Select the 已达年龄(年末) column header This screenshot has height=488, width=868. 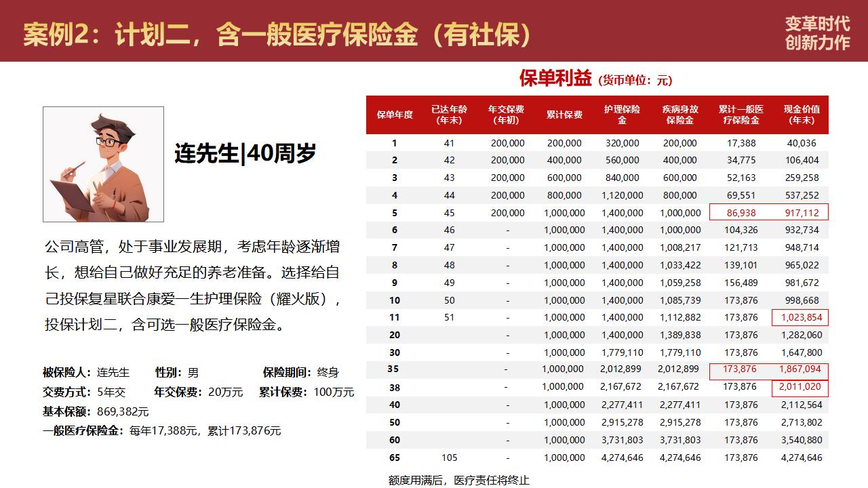point(449,115)
